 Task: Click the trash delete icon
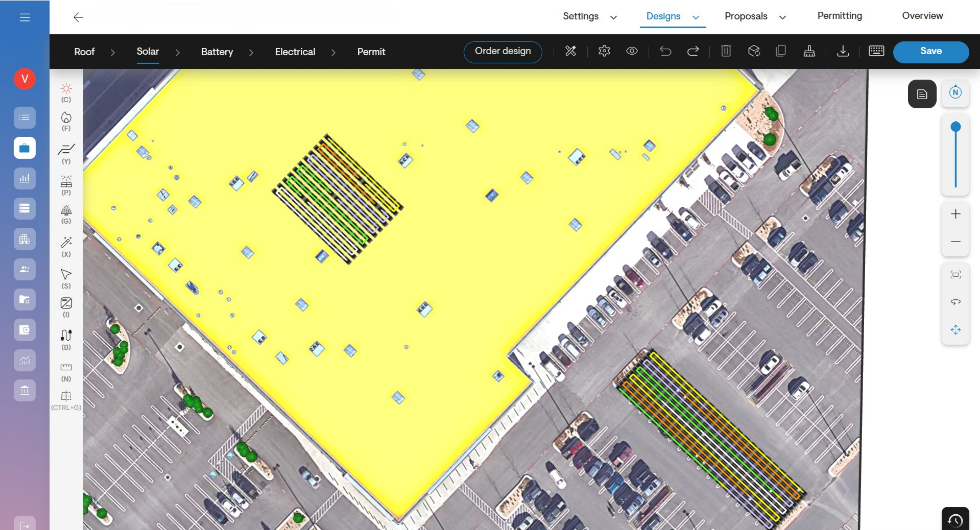point(726,51)
